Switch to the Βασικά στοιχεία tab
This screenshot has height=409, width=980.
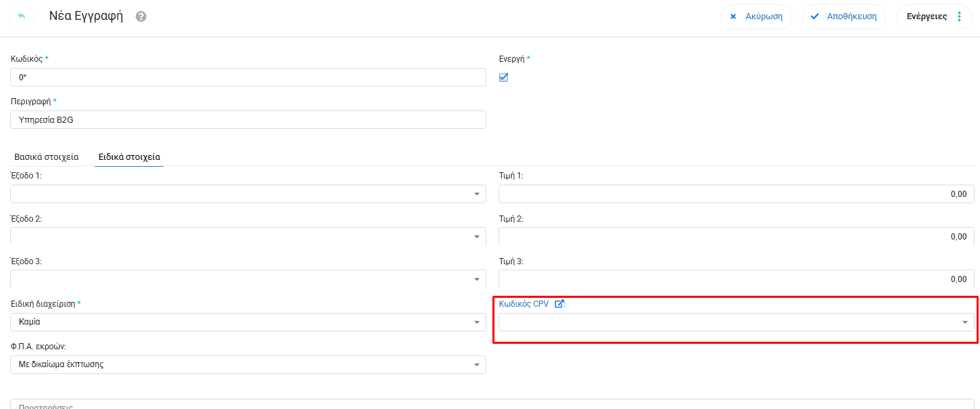coord(47,157)
